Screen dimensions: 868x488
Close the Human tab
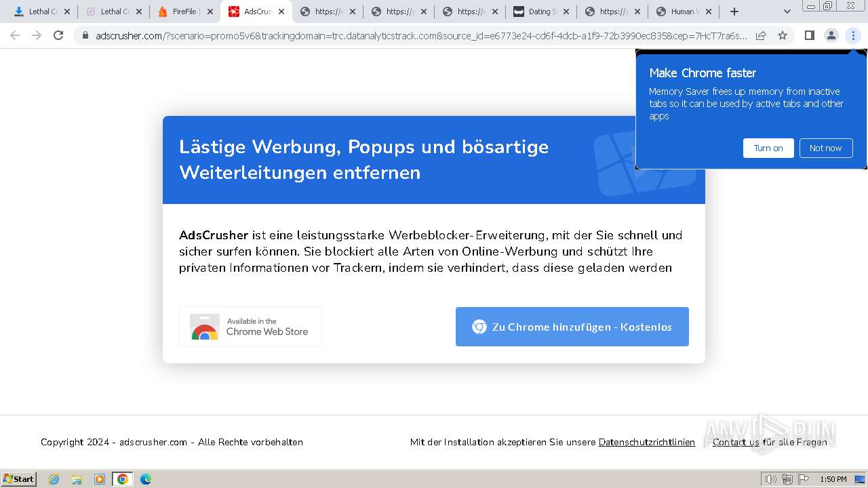coord(709,12)
